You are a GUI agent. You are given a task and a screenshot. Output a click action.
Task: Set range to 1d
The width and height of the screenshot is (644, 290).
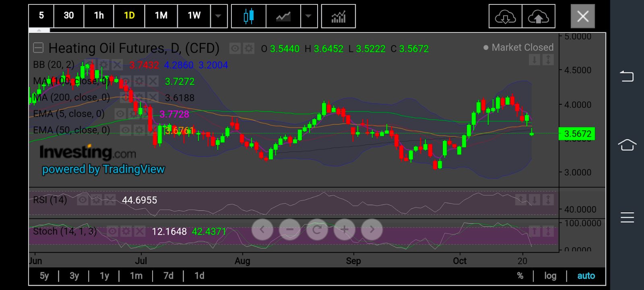pyautogui.click(x=199, y=276)
